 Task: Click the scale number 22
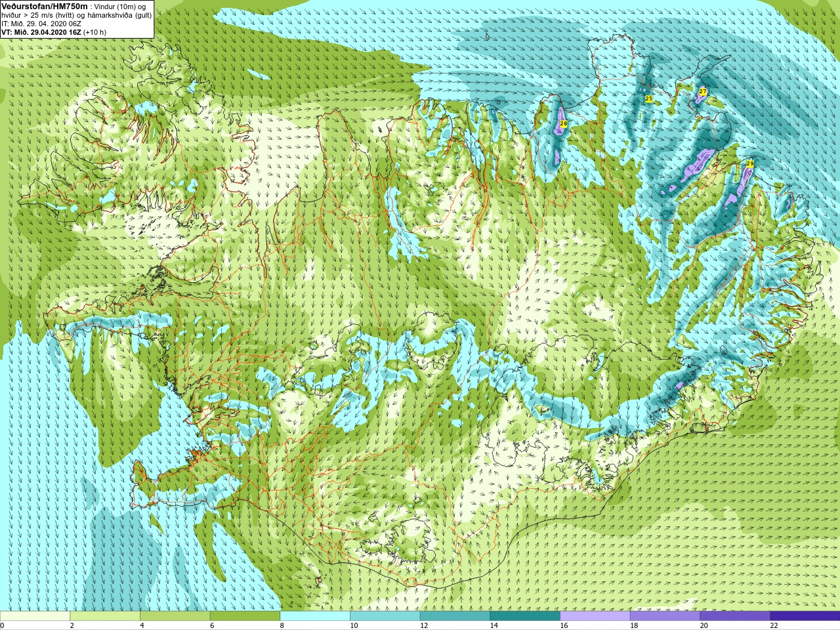(x=774, y=625)
